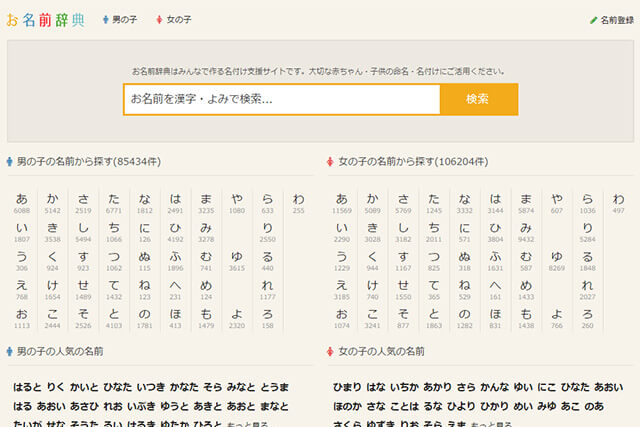Screen dimensions: 640x427
Task: Open the 女の子 page from the header
Action: point(174,20)
